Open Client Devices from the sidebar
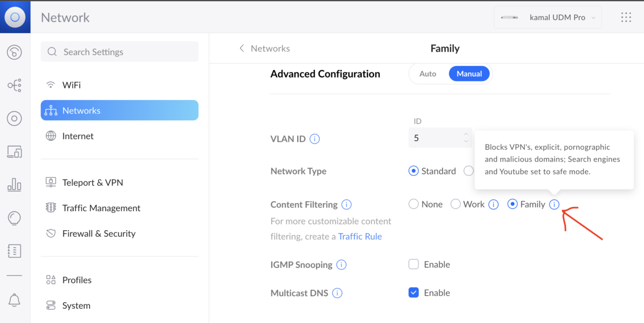The height and width of the screenshot is (323, 644). (x=14, y=152)
